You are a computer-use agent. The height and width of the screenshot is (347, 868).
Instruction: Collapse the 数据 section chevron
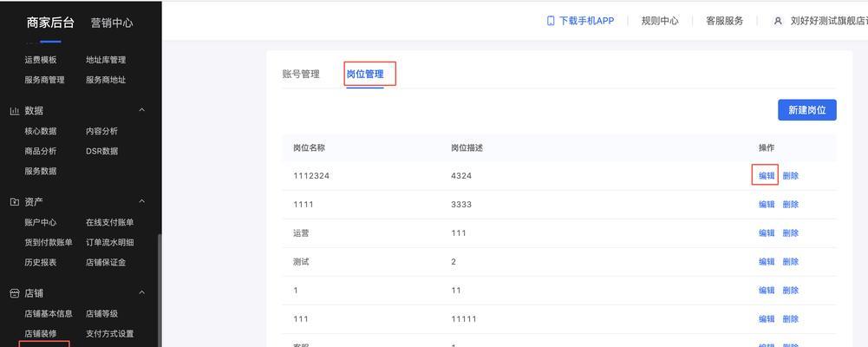[142, 111]
